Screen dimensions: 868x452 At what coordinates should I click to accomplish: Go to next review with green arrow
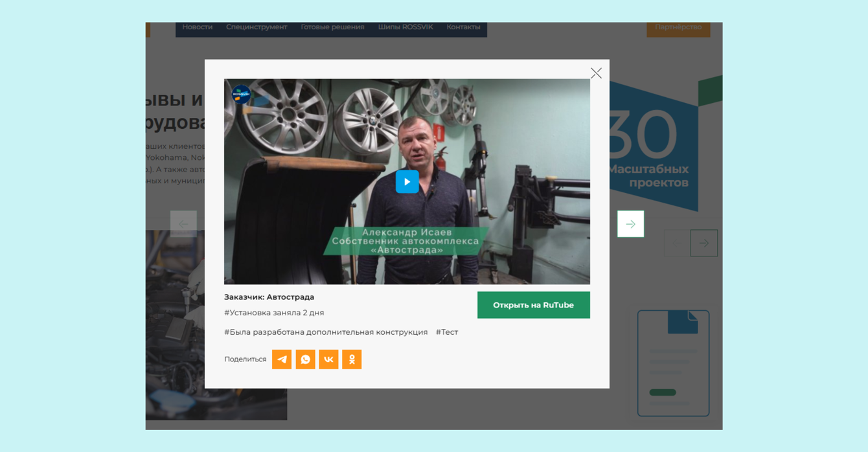630,224
